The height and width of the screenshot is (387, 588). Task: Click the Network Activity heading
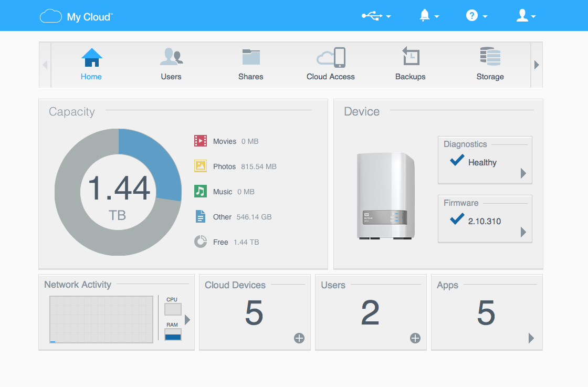[x=78, y=285]
